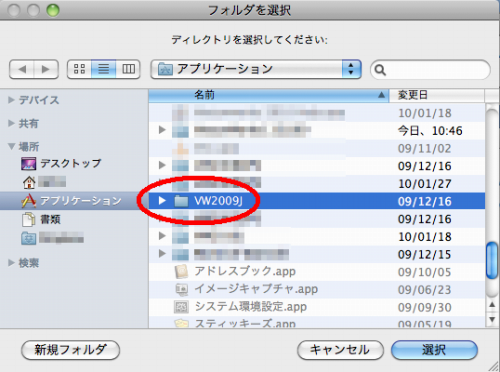Select スティッキーズ.app
Screen dimensions: 500x372
pyautogui.click(x=245, y=323)
